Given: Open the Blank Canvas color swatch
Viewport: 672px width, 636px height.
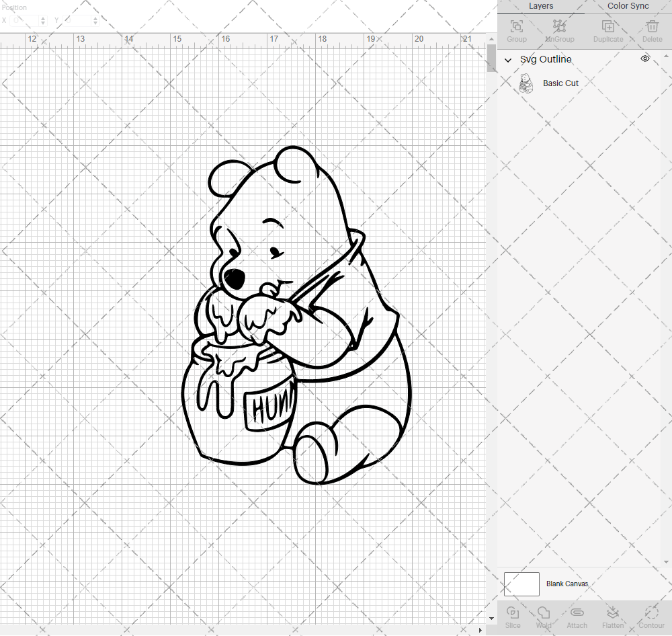Looking at the screenshot, I should 521,584.
